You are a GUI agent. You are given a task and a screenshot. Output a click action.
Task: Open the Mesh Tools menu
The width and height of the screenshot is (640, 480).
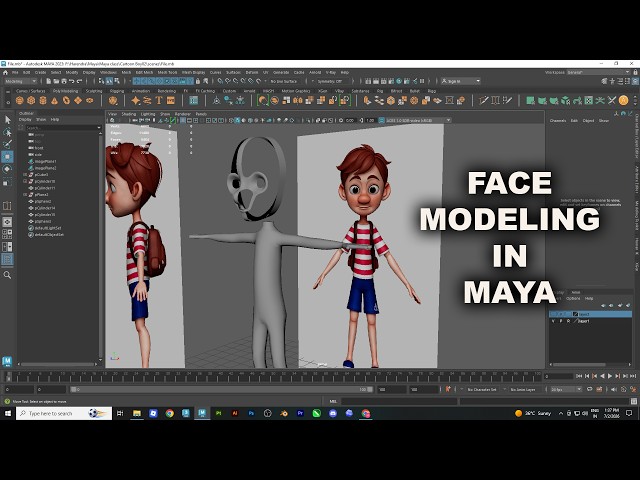[x=167, y=73]
